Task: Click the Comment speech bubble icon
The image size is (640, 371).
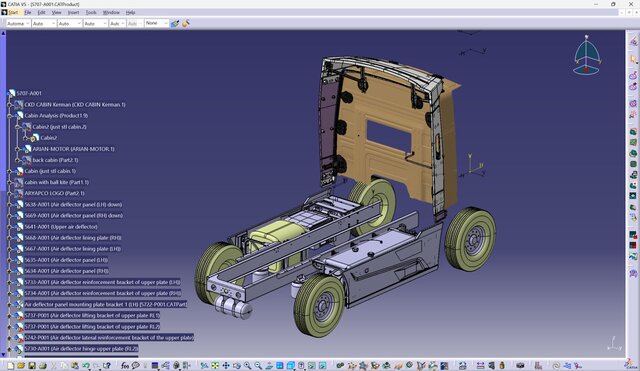Action: click(136, 366)
